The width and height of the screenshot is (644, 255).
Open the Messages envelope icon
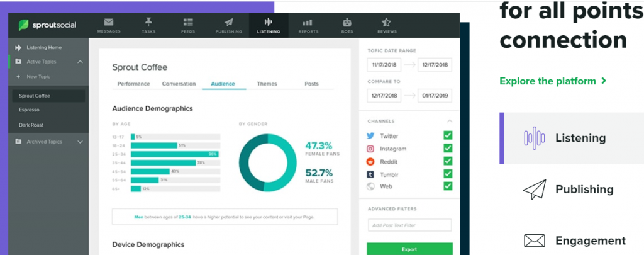pos(109,22)
